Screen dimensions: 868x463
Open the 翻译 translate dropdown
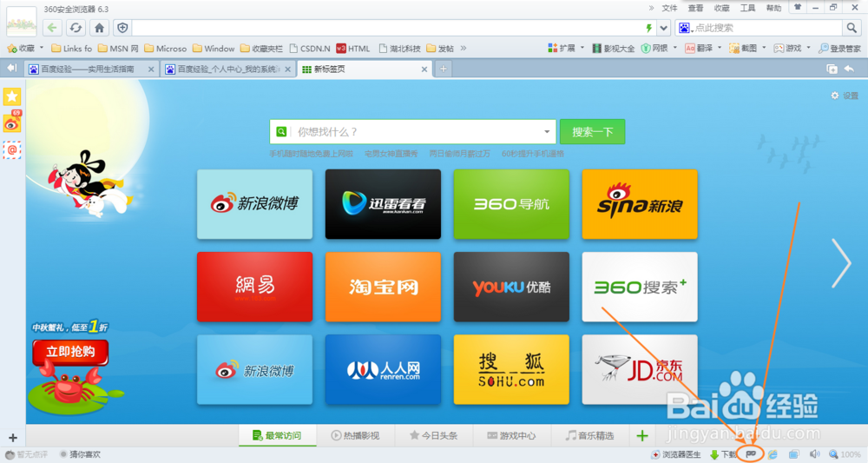(x=703, y=48)
